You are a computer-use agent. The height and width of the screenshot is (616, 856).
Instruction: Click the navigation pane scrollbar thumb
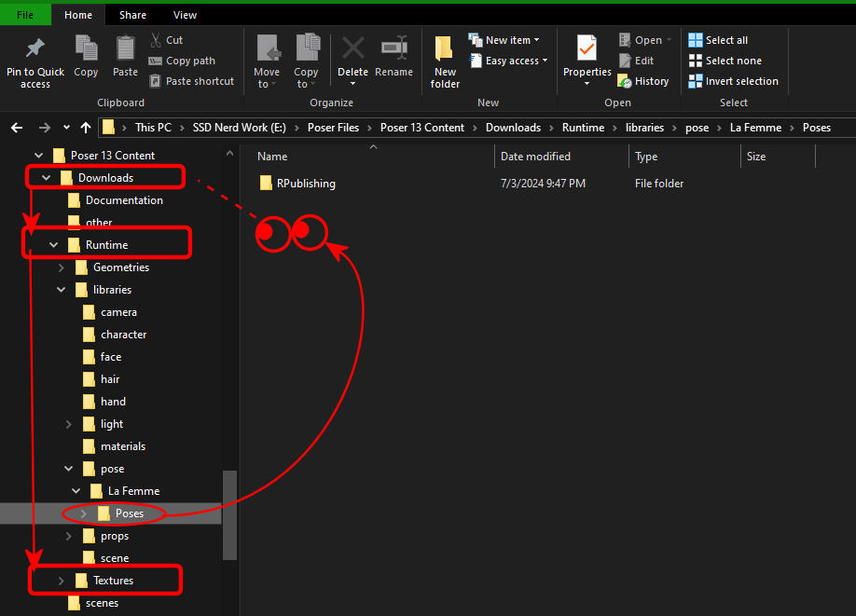pyautogui.click(x=229, y=515)
